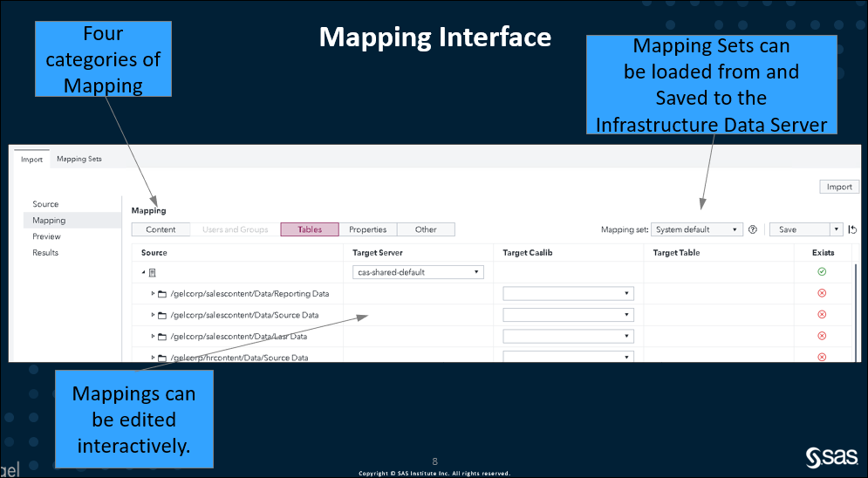Click red X icon for Lasr Data row
868x478 pixels.
[x=822, y=336]
